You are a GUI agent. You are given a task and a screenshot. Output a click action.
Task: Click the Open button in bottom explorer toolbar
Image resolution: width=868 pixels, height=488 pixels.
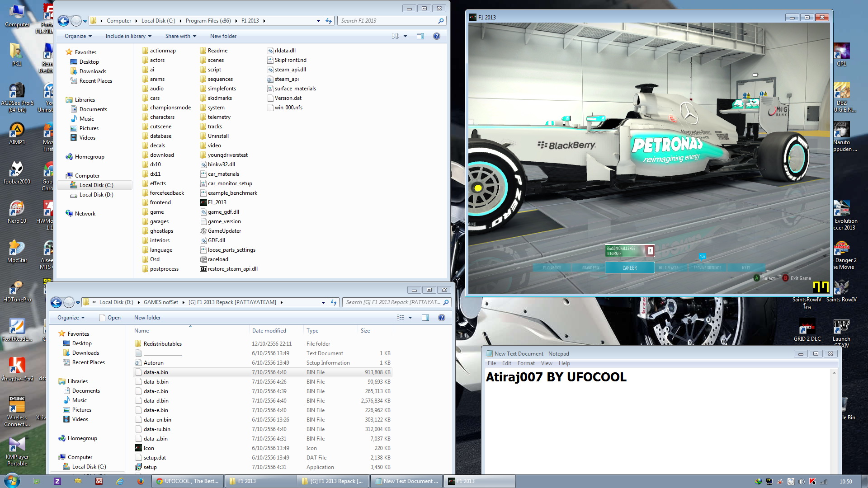click(110, 318)
